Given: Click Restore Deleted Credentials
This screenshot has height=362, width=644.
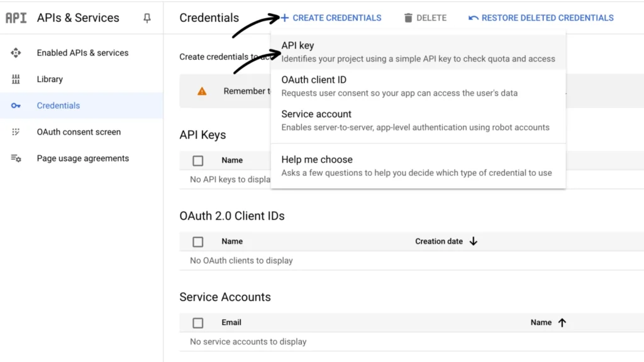Looking at the screenshot, I should (541, 18).
